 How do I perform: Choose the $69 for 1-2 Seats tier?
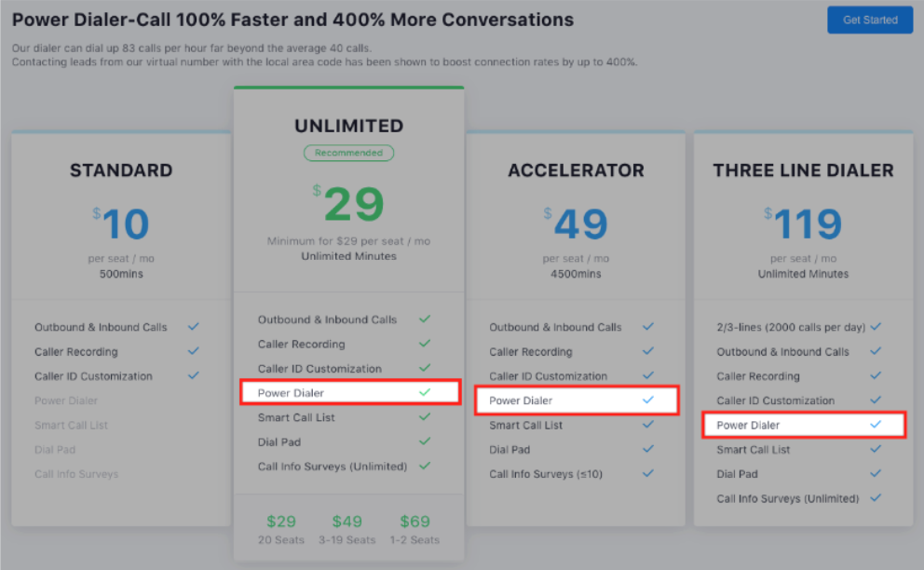point(415,528)
